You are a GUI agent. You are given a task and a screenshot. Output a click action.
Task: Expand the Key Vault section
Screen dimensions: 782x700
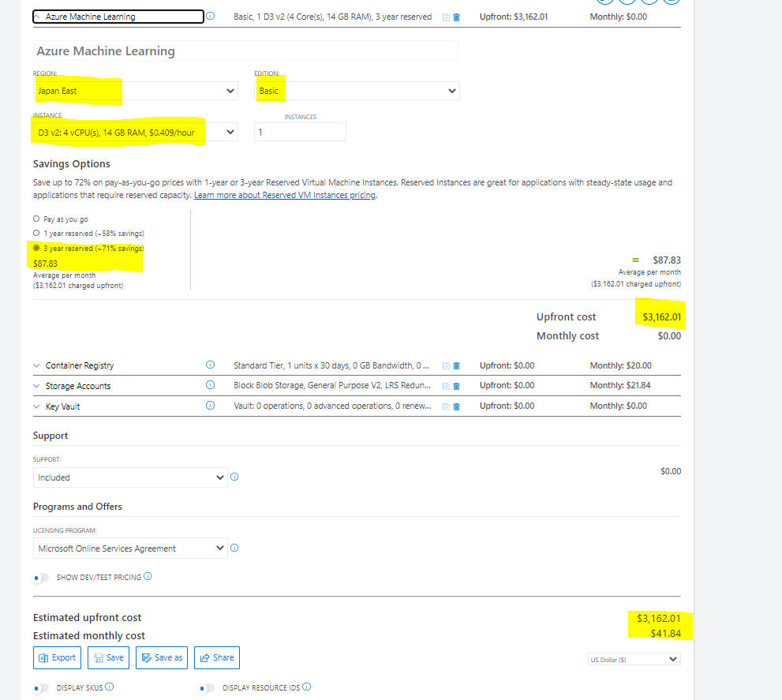36,406
